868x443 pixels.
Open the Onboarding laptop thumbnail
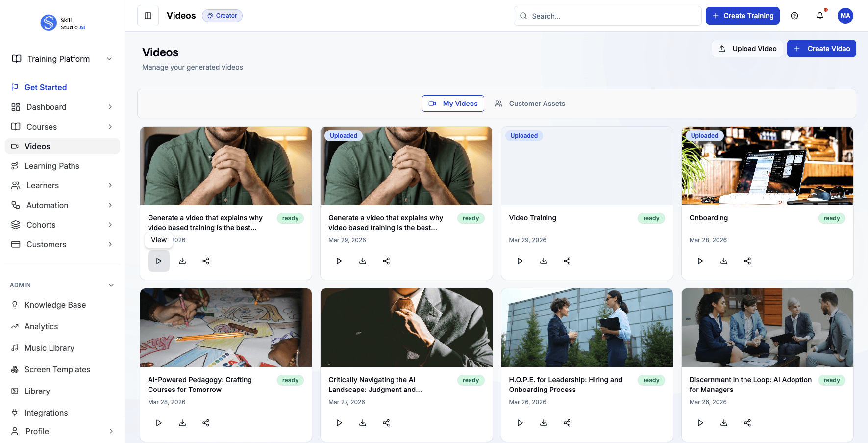pyautogui.click(x=767, y=166)
